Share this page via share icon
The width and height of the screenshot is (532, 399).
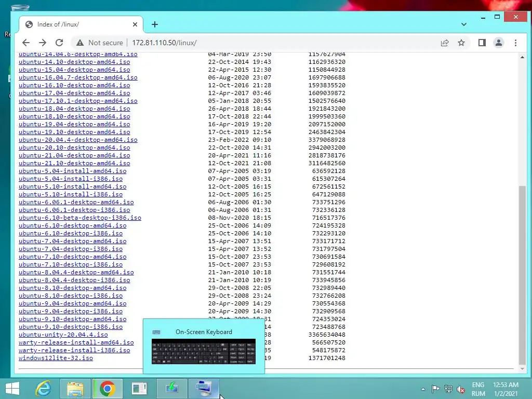click(445, 43)
